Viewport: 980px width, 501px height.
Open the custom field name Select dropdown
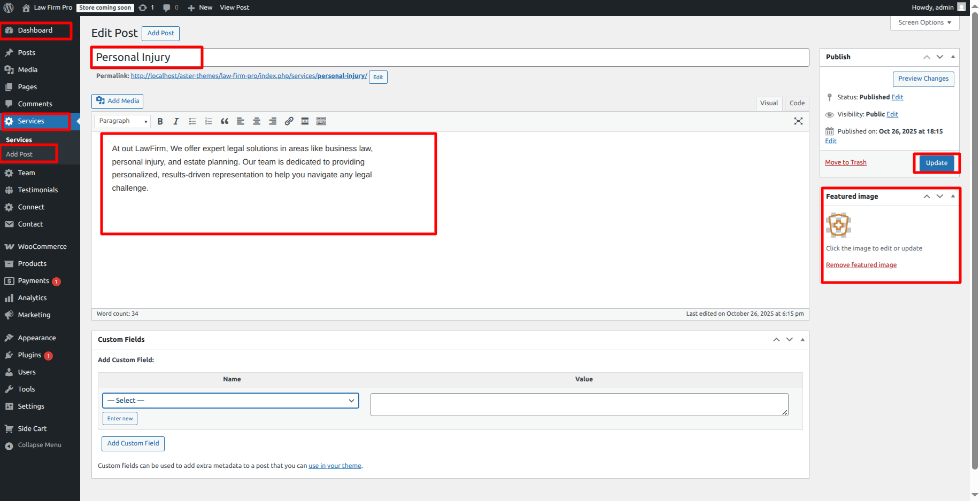pyautogui.click(x=230, y=401)
